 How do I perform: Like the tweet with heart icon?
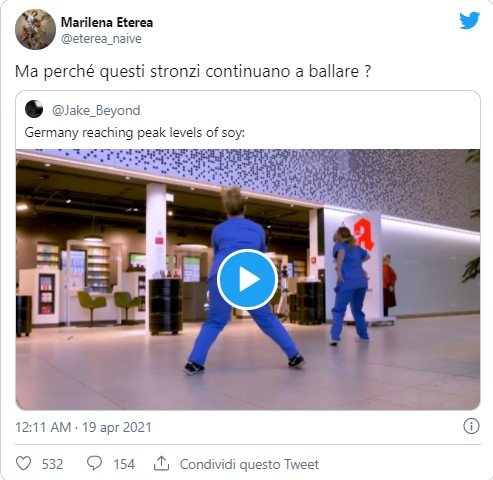pyautogui.click(x=24, y=463)
